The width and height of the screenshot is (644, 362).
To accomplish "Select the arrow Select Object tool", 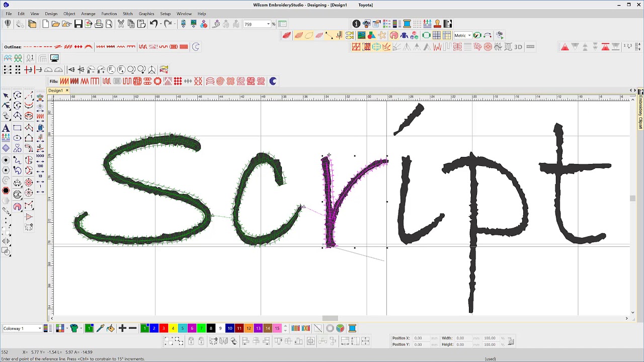I will (x=6, y=96).
